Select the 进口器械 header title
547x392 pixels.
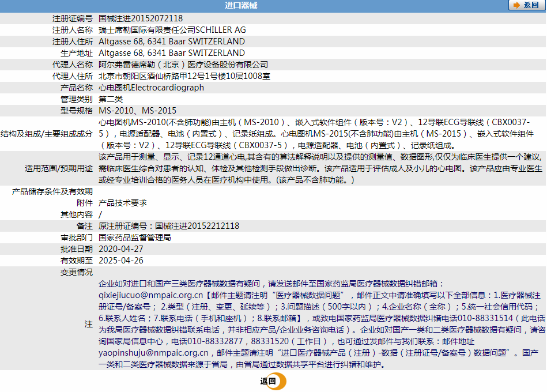click(x=241, y=5)
